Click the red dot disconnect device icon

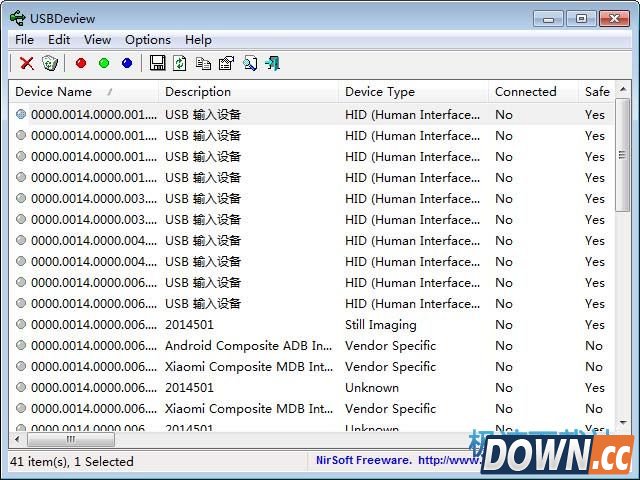click(x=81, y=63)
